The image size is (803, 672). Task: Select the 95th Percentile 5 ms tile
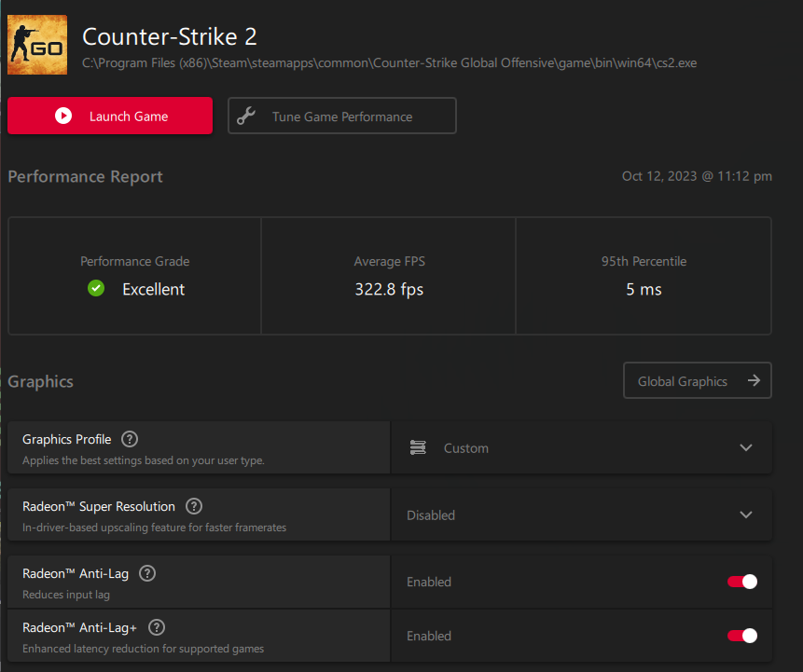pos(644,276)
